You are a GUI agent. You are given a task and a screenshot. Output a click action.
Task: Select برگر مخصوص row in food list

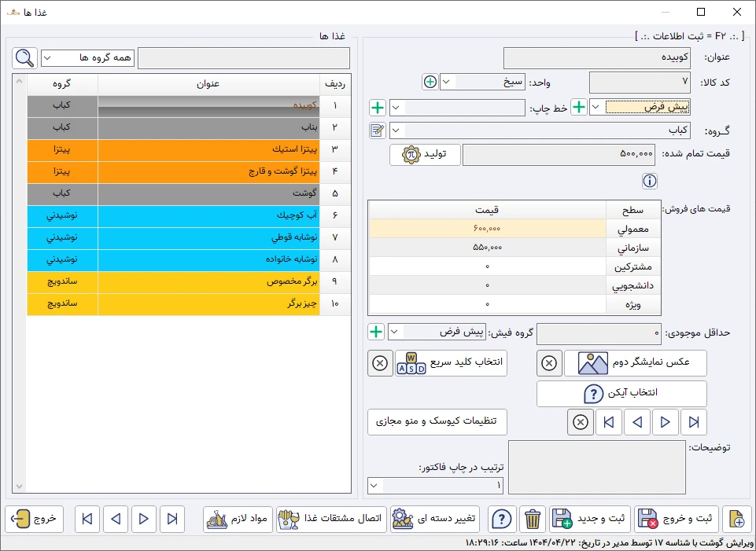pos(189,281)
